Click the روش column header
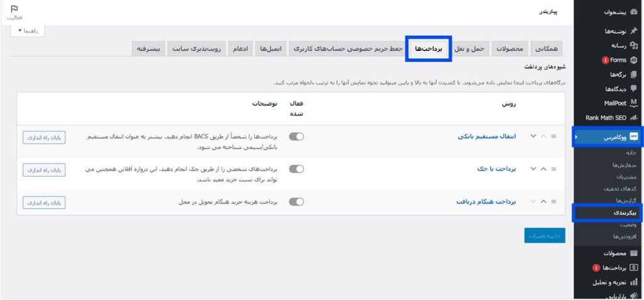The height and width of the screenshot is (300, 644). click(x=509, y=104)
